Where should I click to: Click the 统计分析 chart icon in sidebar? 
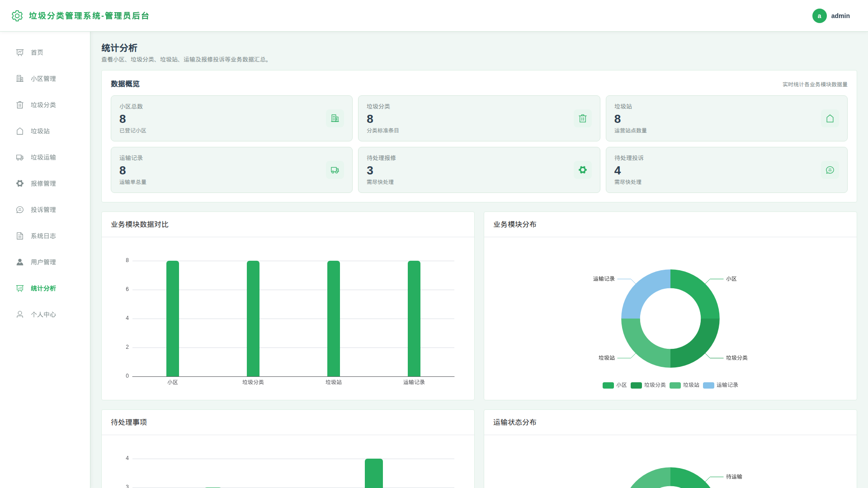pos(20,288)
